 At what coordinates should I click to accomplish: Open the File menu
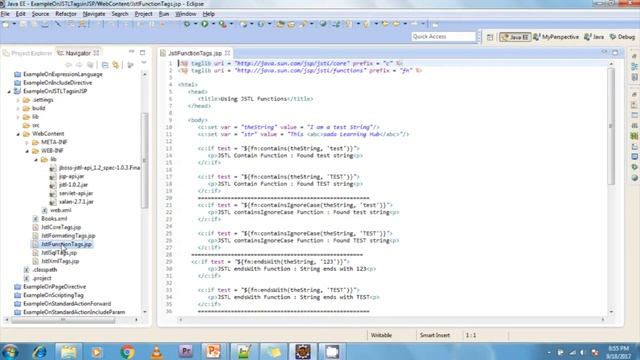click(x=5, y=14)
